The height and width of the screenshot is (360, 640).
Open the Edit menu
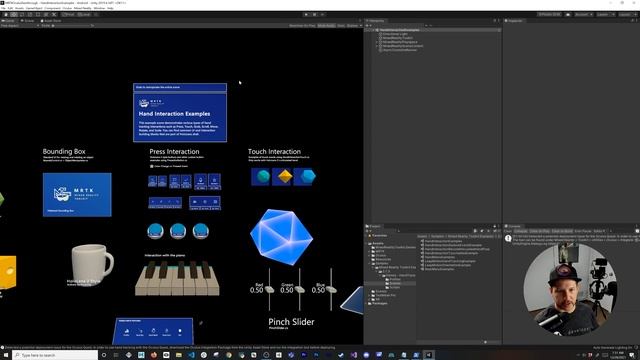click(10, 8)
